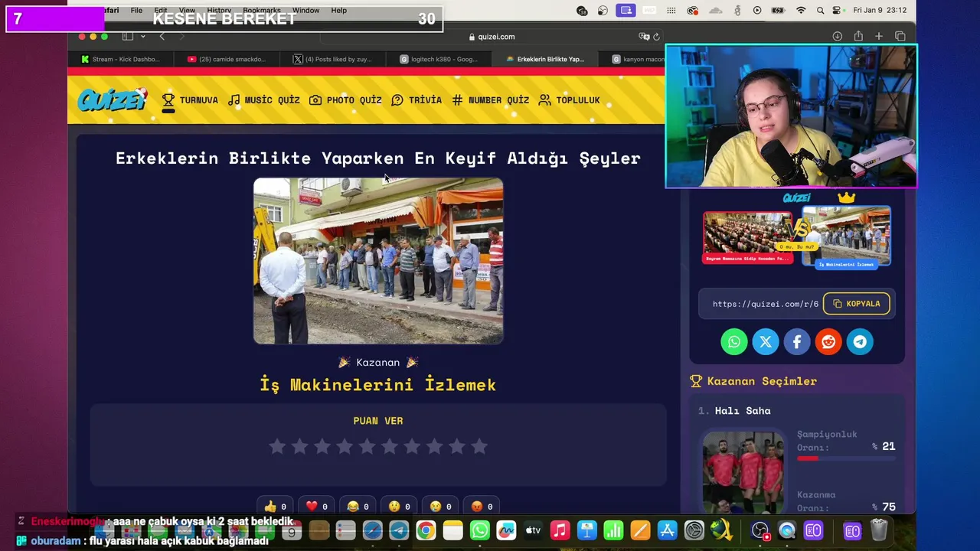
Task: Click the date and time in menu bar
Action: (x=880, y=11)
